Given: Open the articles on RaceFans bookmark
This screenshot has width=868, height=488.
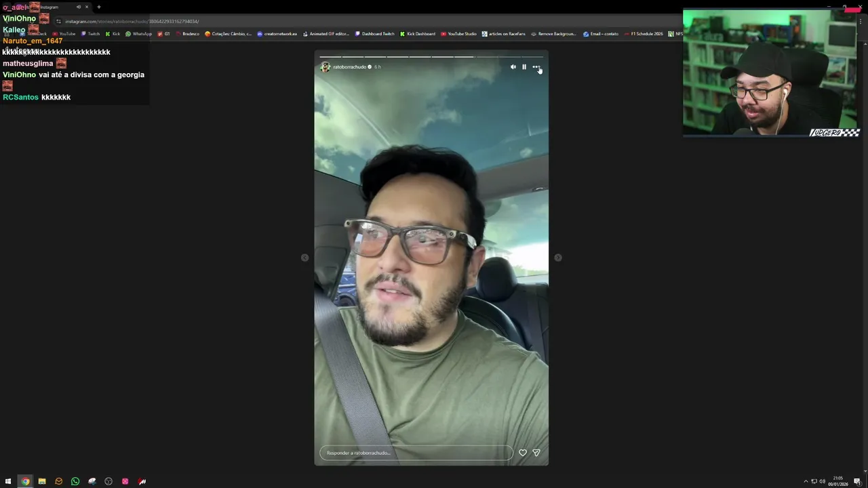Looking at the screenshot, I should pyautogui.click(x=503, y=34).
